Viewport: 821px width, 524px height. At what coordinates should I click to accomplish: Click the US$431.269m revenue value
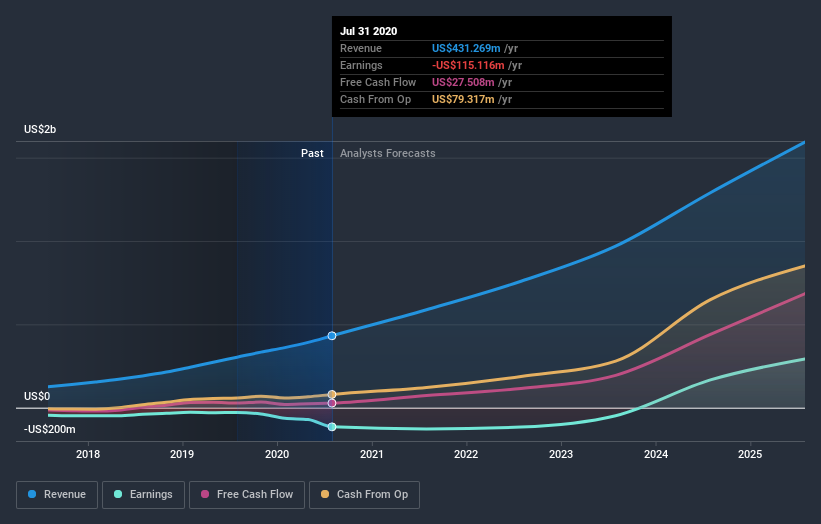[x=466, y=48]
